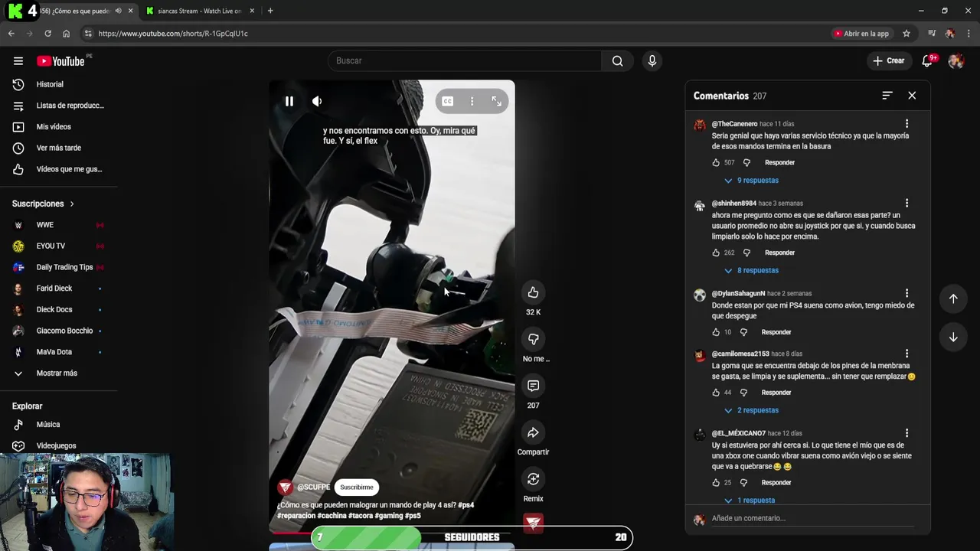Click the search magnifier button
The image size is (980, 551).
617,61
